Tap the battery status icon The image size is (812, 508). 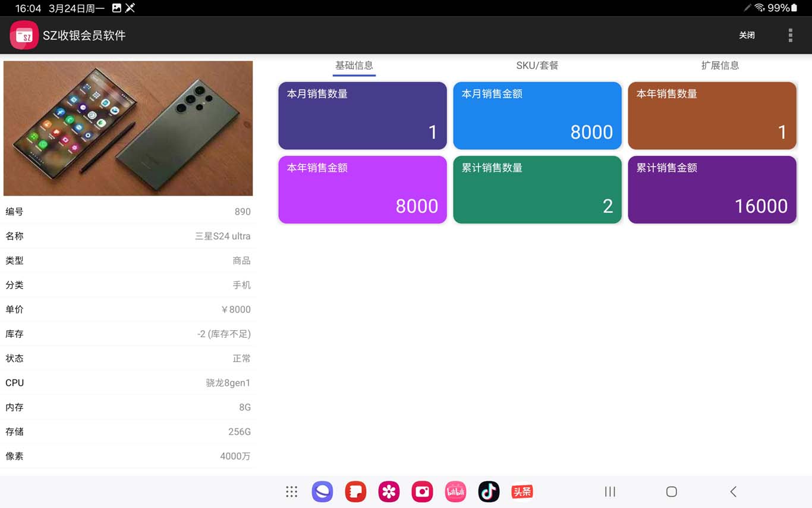[794, 8]
